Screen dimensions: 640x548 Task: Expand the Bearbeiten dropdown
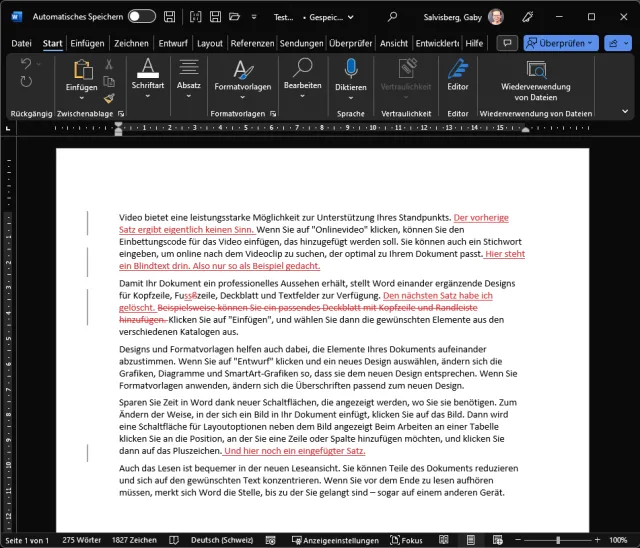coord(302,99)
